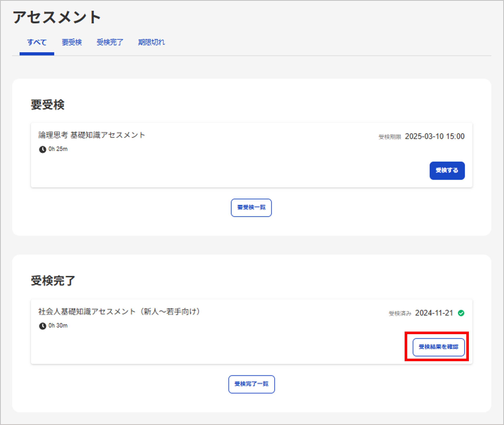This screenshot has width=504, height=425.
Task: Click 社会人基礎知識アセスメント title
Action: 119,311
